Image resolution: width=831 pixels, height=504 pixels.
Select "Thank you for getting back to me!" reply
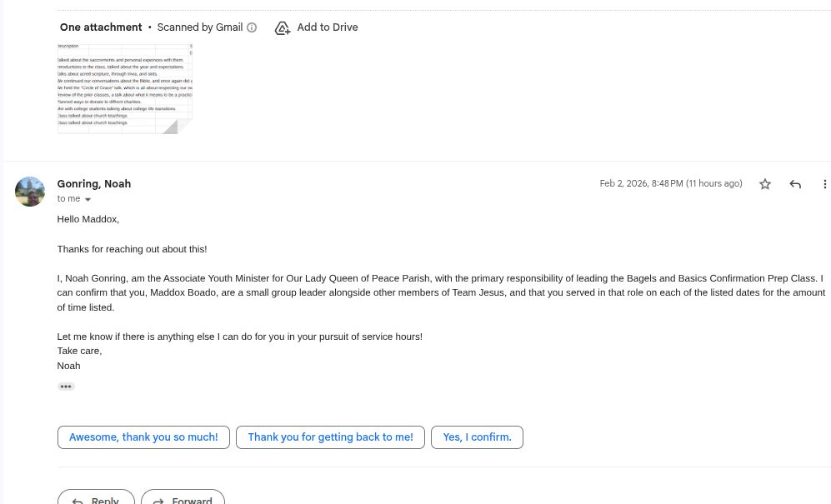click(330, 437)
